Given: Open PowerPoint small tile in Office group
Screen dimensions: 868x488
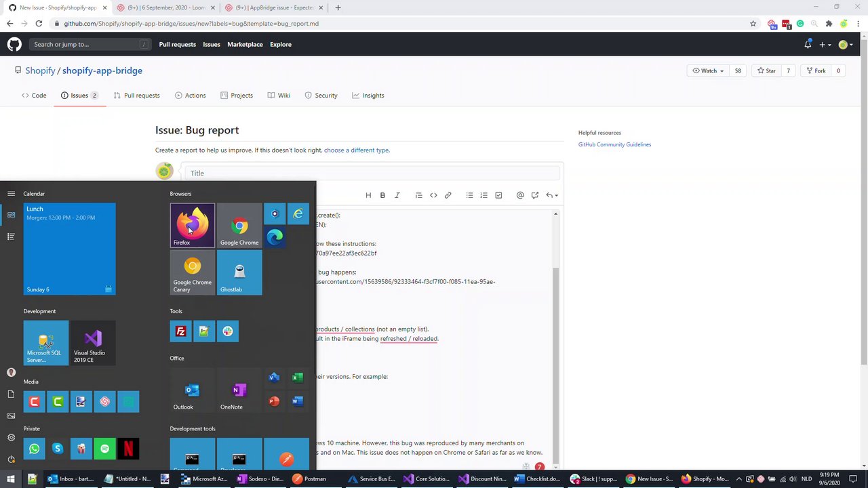Looking at the screenshot, I should coord(275,401).
